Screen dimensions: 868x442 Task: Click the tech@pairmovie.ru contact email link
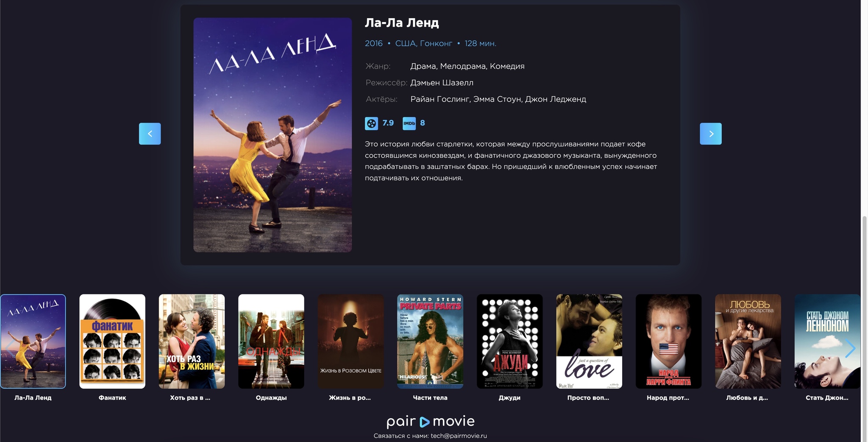point(459,436)
